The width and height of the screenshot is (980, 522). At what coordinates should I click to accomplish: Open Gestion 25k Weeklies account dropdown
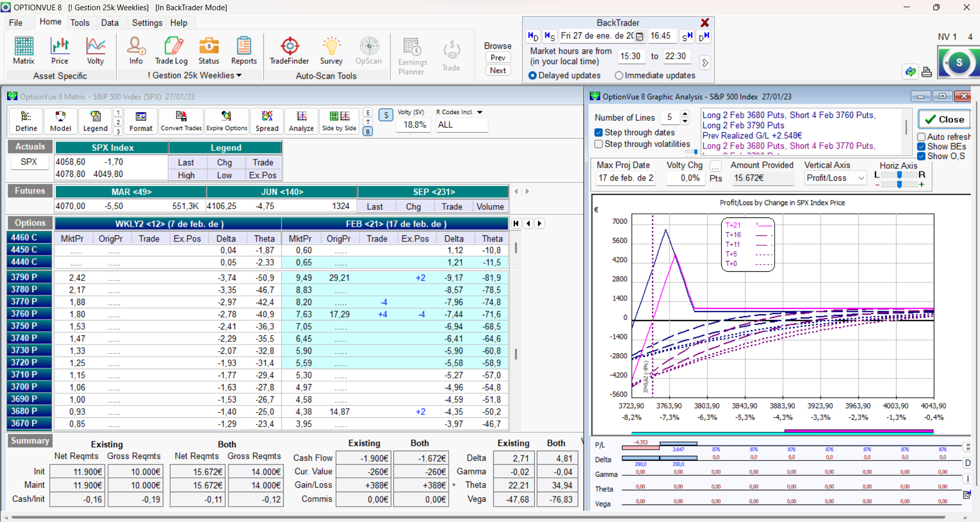coord(194,75)
